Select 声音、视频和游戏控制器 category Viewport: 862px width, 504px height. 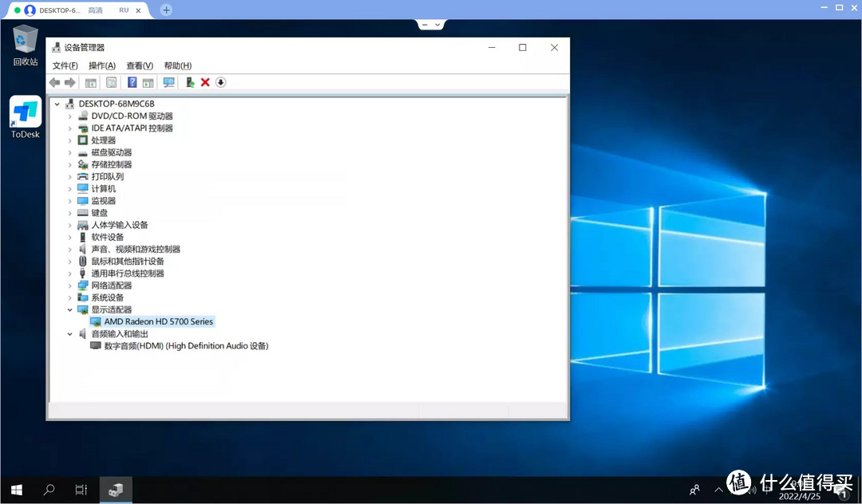click(136, 250)
